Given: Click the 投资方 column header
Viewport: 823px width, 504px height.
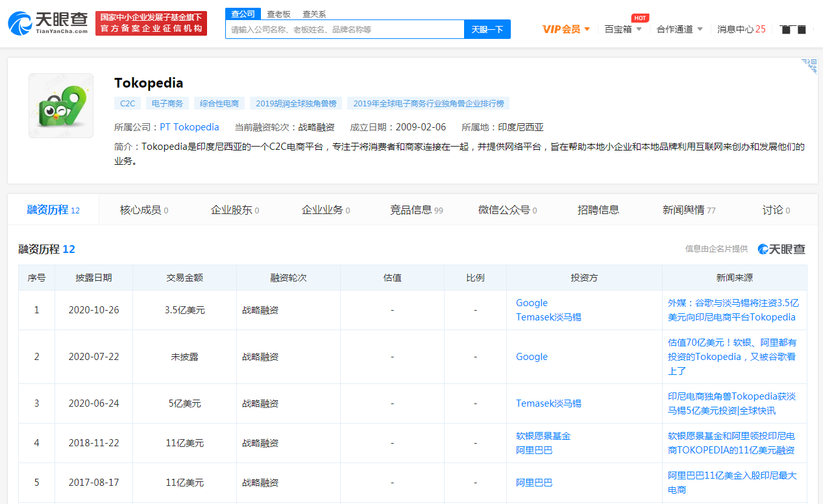Looking at the screenshot, I should point(584,278).
